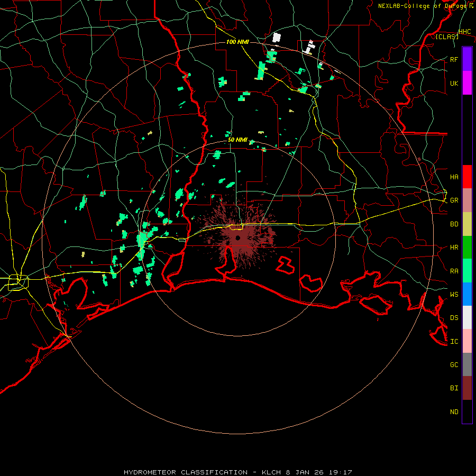Click the [CLAS] units label
This screenshot has width=476, height=476.
pyautogui.click(x=447, y=37)
